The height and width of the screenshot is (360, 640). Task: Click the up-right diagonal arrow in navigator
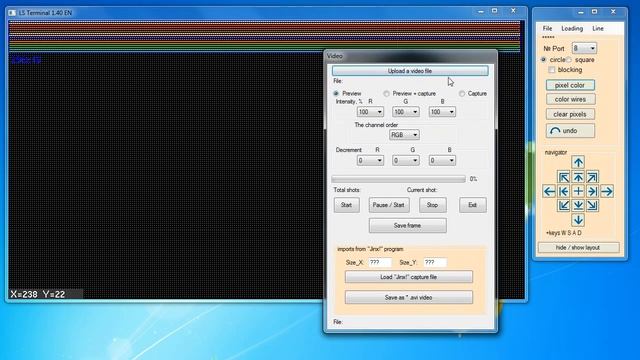pos(592,177)
